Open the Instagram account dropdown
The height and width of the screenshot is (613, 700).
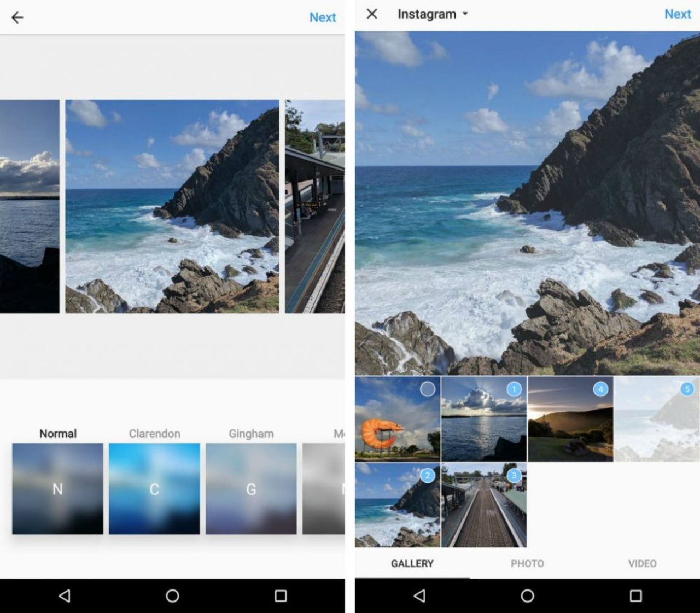point(432,14)
